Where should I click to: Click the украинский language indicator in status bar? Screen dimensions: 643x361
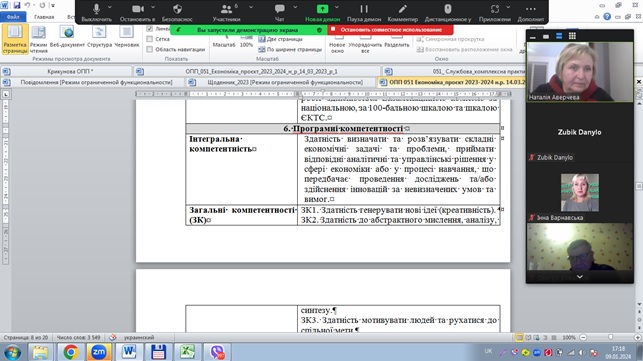139,337
